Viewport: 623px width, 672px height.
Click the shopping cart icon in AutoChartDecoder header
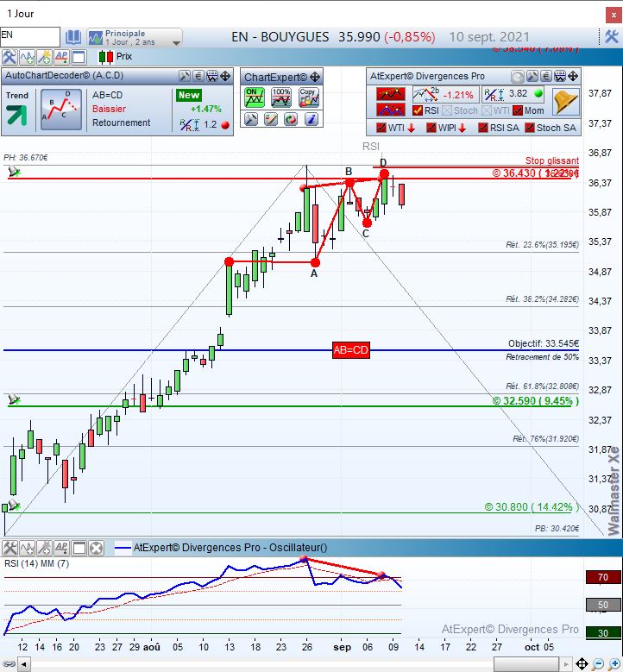(211, 76)
